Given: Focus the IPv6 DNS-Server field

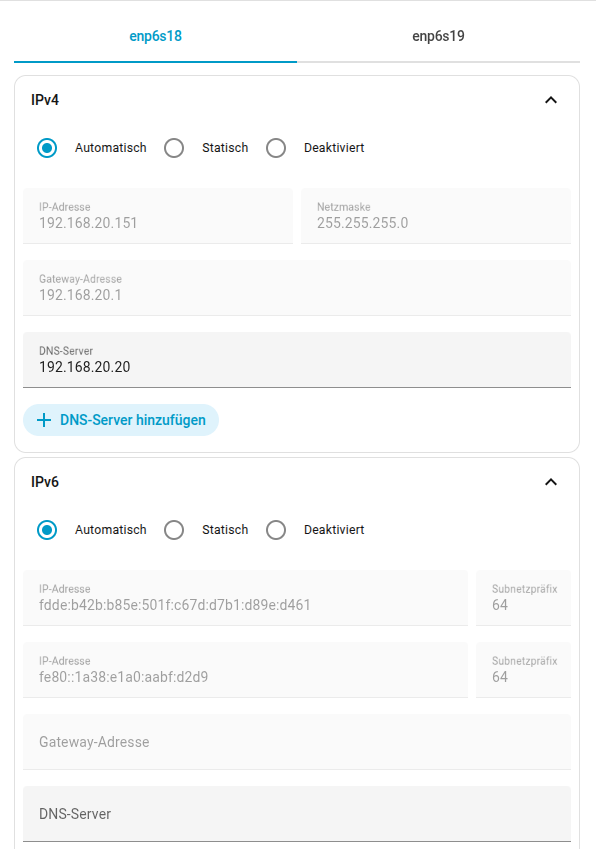Looking at the screenshot, I should point(297,814).
